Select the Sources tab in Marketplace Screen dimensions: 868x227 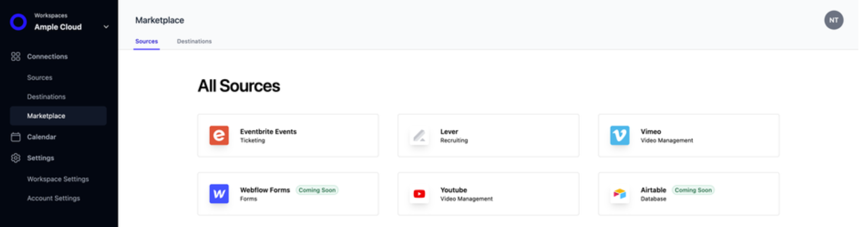(146, 41)
